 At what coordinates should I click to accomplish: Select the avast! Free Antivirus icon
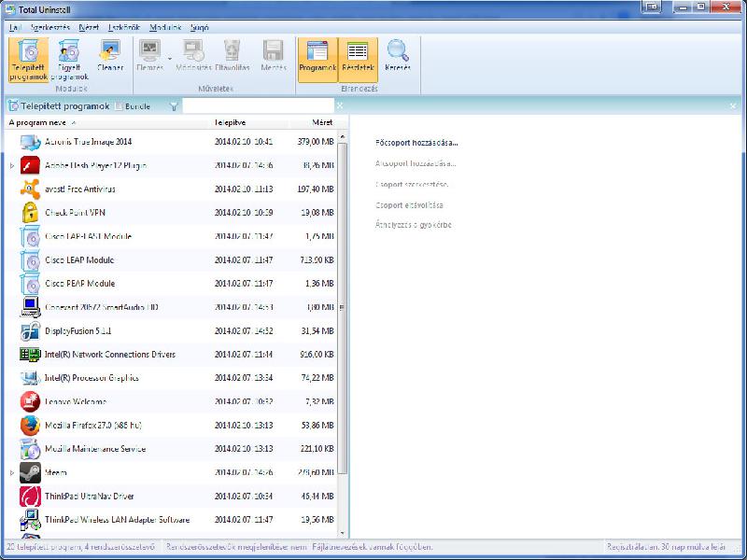30,189
